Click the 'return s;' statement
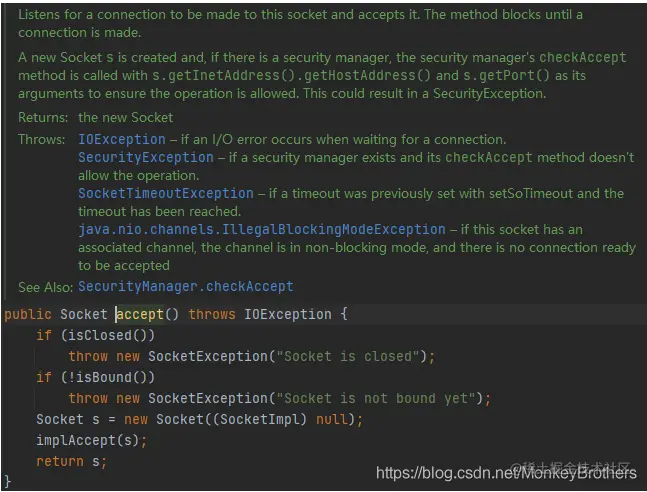647x492 pixels. (71, 461)
